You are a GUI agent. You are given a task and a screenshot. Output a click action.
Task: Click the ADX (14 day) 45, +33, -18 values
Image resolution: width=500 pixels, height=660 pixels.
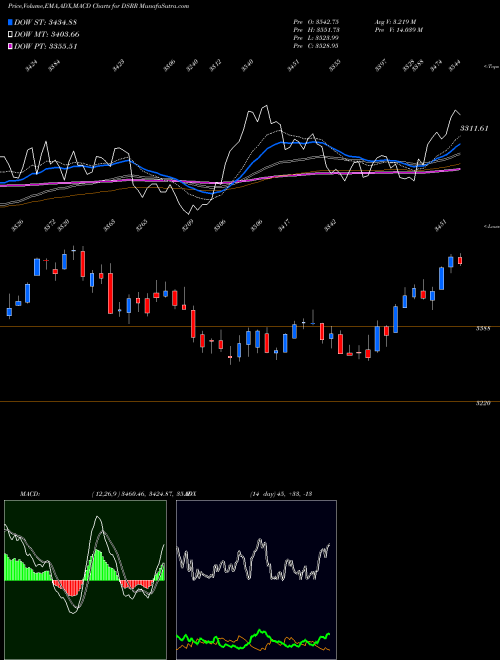point(281,493)
